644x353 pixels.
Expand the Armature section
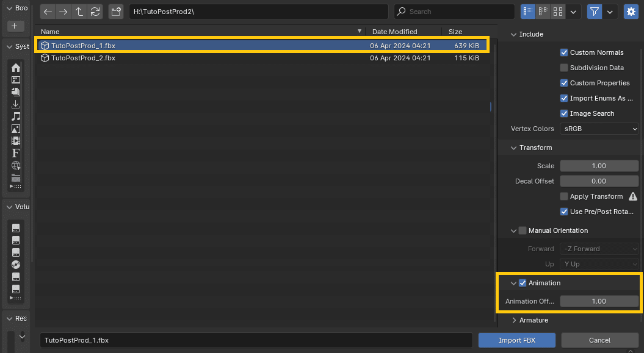coord(515,320)
